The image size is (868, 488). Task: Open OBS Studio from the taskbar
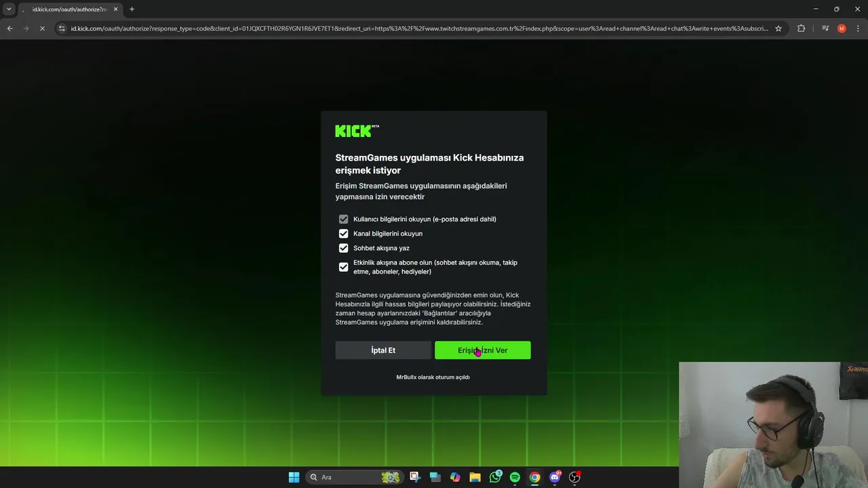pos(574,477)
